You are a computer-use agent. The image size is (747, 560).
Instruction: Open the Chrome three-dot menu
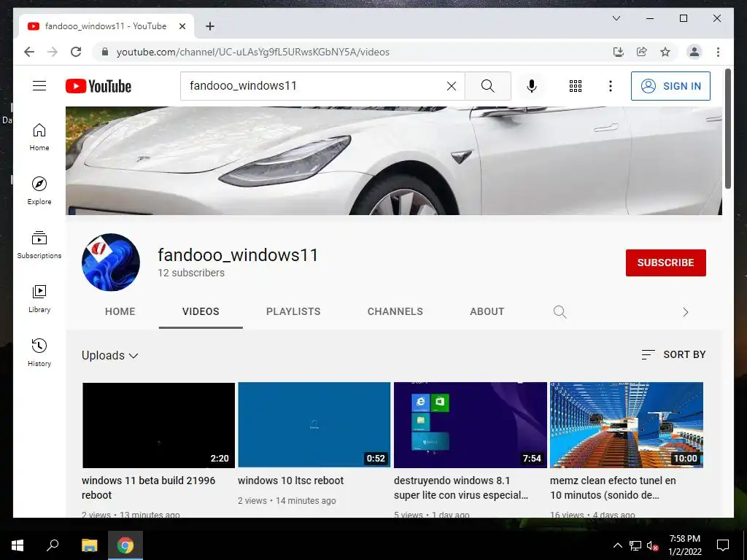pos(718,52)
